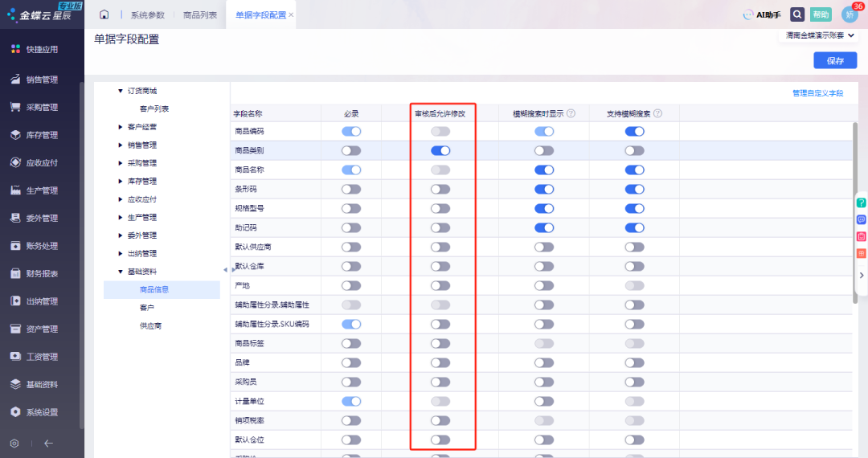Toggle 审核后允许修改 for 条形码
The width and height of the screenshot is (868, 458).
click(x=440, y=189)
